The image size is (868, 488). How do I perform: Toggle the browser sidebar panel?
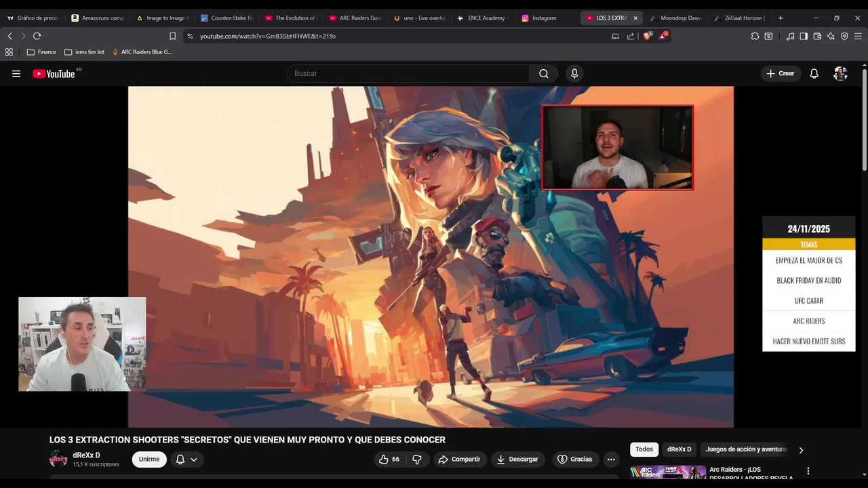[804, 36]
